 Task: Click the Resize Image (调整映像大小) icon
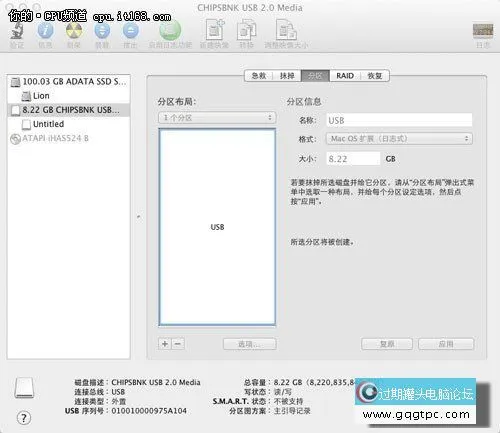pos(286,30)
